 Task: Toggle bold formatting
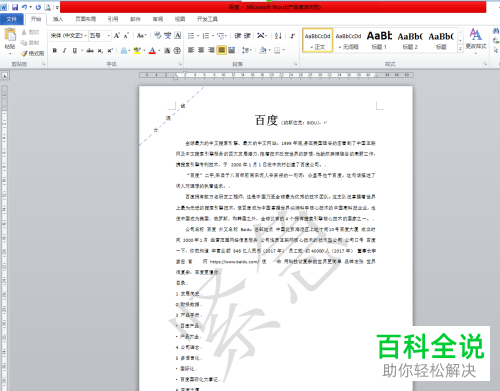click(55, 50)
